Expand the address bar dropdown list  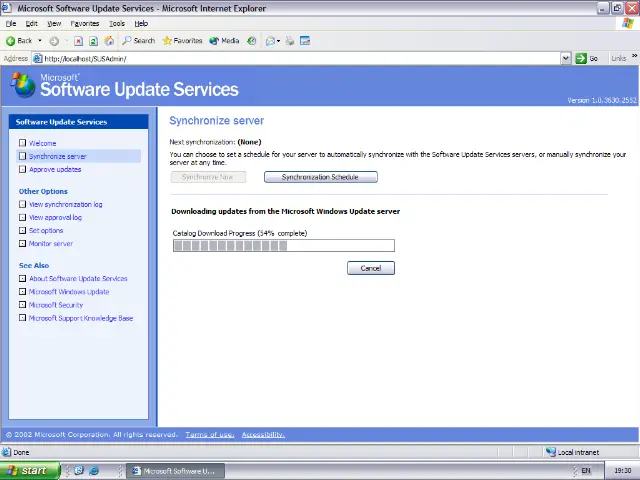click(565, 58)
